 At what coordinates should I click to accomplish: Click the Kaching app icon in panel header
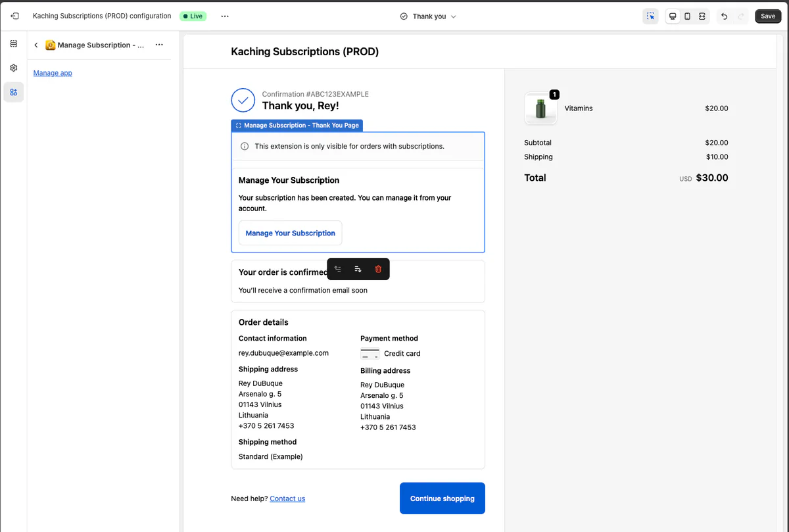coord(50,45)
